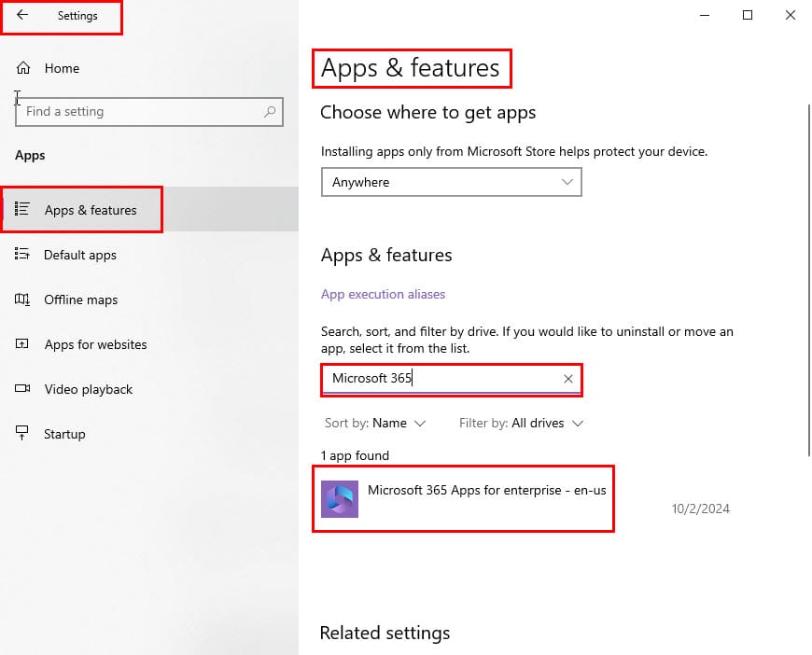
Task: Click the Choose where to get apps heading
Action: tap(427, 112)
